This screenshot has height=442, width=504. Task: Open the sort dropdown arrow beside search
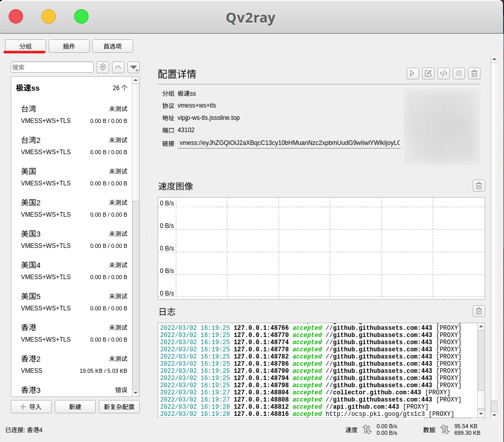point(134,67)
